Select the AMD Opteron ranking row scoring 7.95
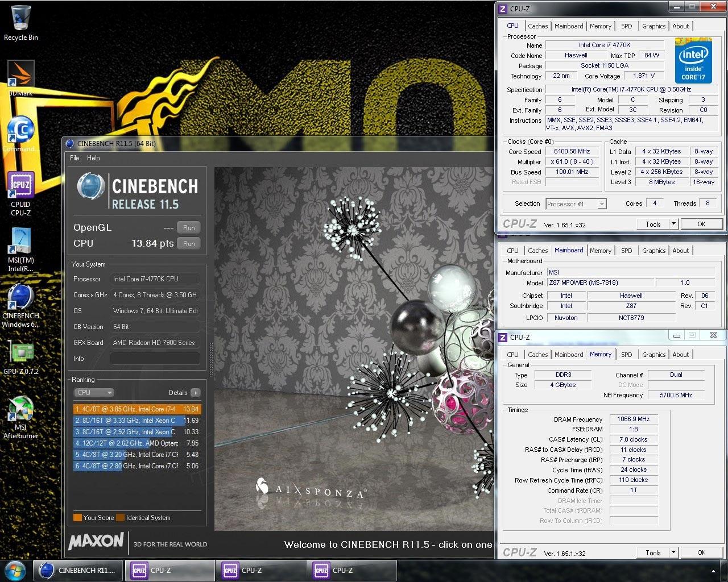The width and height of the screenshot is (728, 582). pyautogui.click(x=136, y=443)
